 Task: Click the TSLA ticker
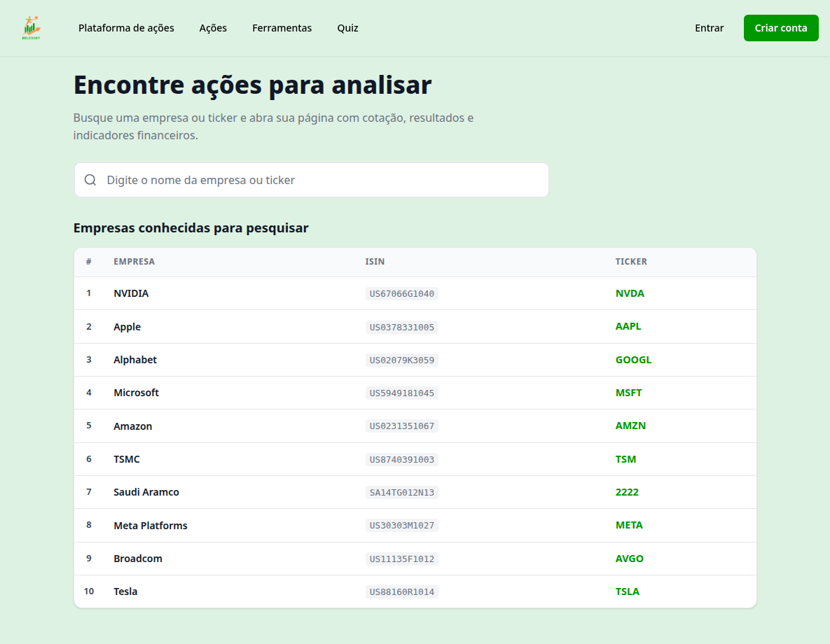pos(628,591)
